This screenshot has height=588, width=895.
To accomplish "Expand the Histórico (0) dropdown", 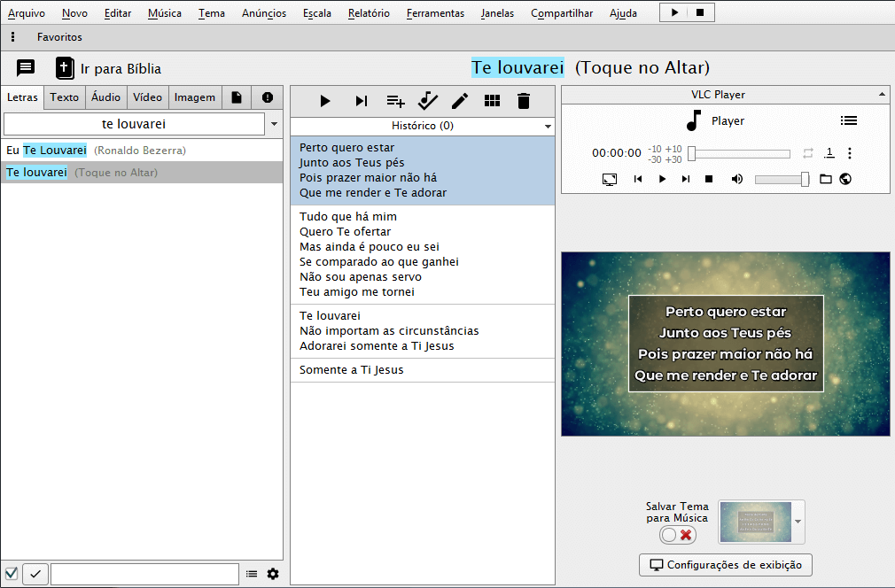I will tap(549, 127).
